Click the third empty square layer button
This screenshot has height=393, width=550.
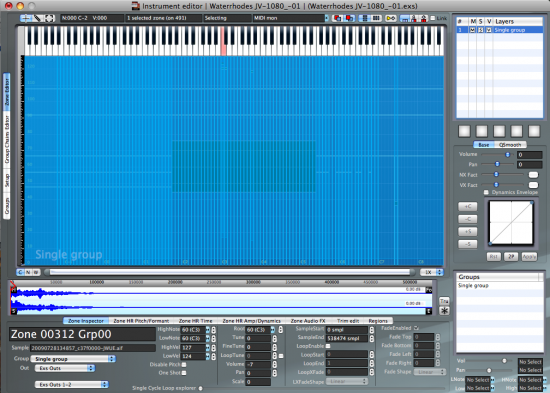coord(499,131)
